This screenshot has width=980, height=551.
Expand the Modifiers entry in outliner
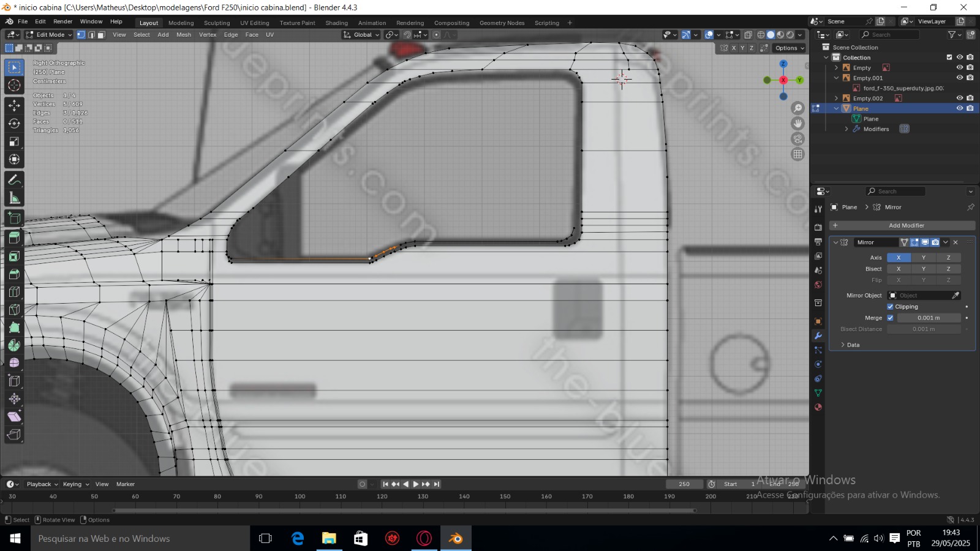tap(846, 129)
